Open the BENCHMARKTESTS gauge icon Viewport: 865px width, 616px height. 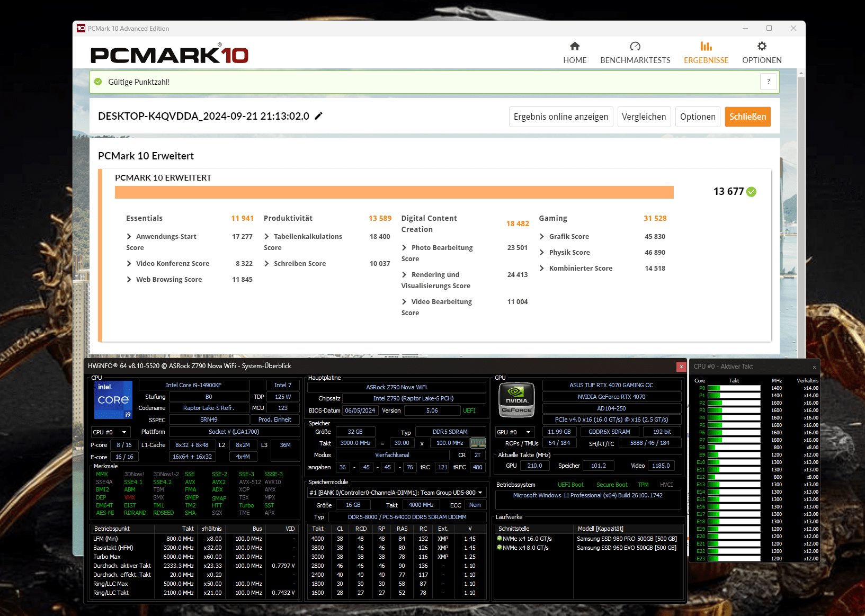tap(635, 46)
